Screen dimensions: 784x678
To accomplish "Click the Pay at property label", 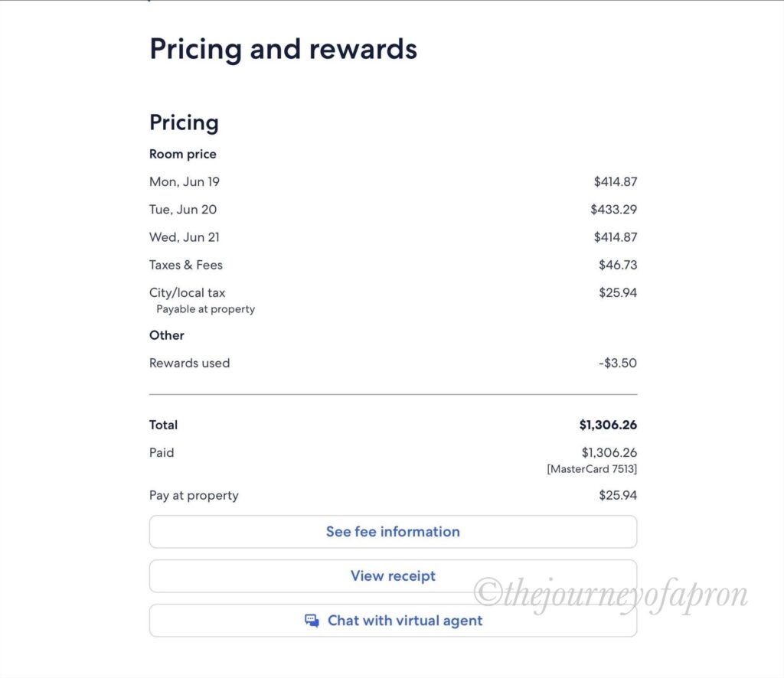I will pos(194,495).
